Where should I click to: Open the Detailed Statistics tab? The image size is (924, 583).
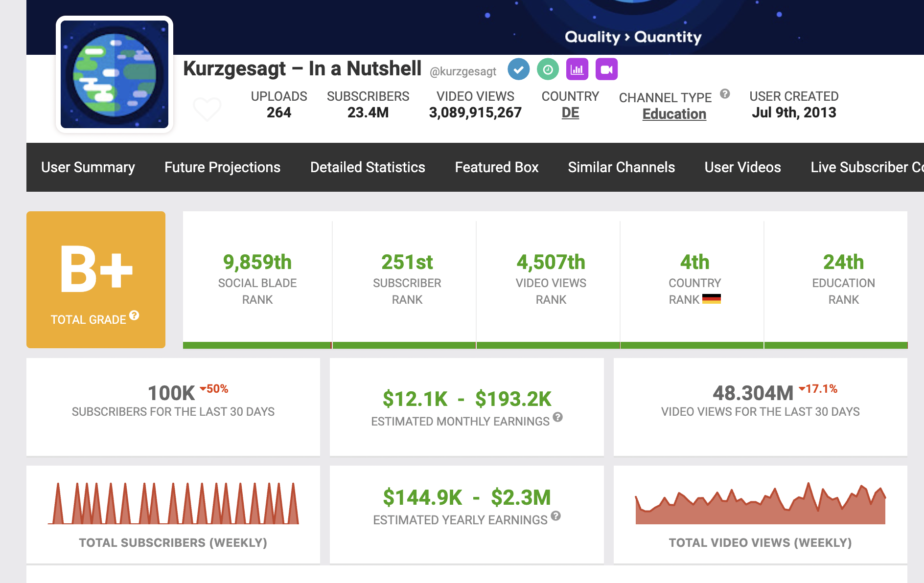368,167
